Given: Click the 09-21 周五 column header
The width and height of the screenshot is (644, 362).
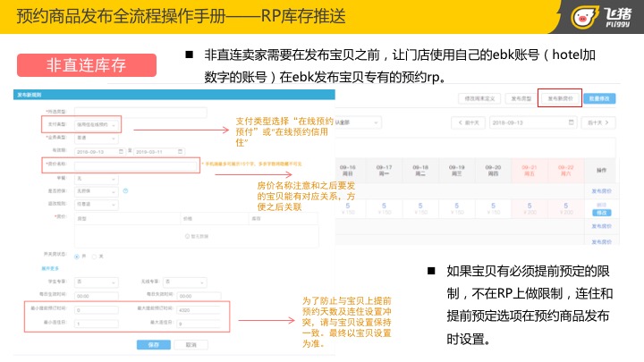Looking at the screenshot, I should coord(530,171).
